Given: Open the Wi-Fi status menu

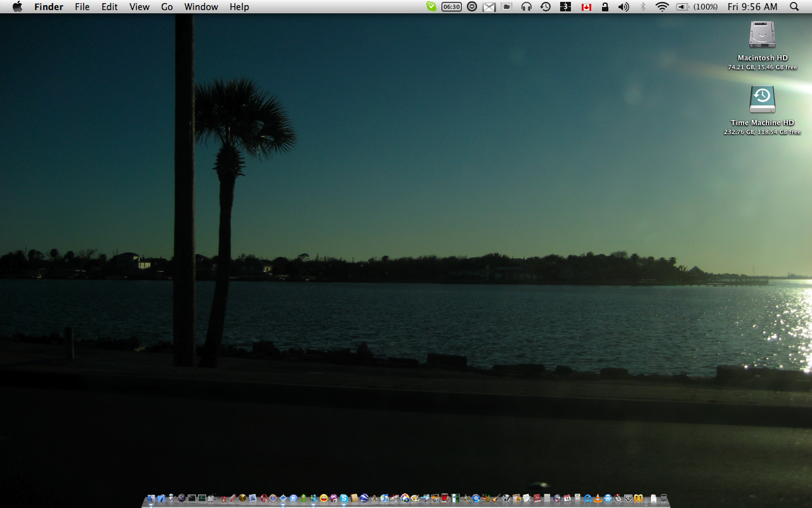Looking at the screenshot, I should tap(662, 6).
